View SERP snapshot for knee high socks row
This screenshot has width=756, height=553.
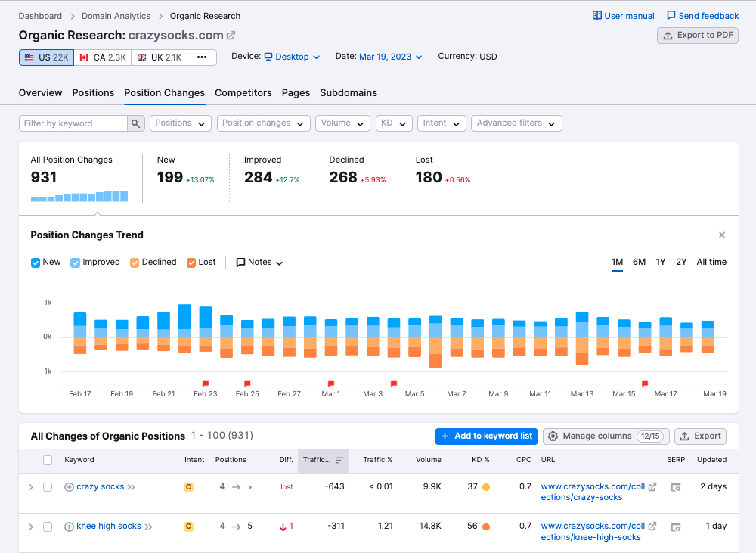pyautogui.click(x=676, y=527)
